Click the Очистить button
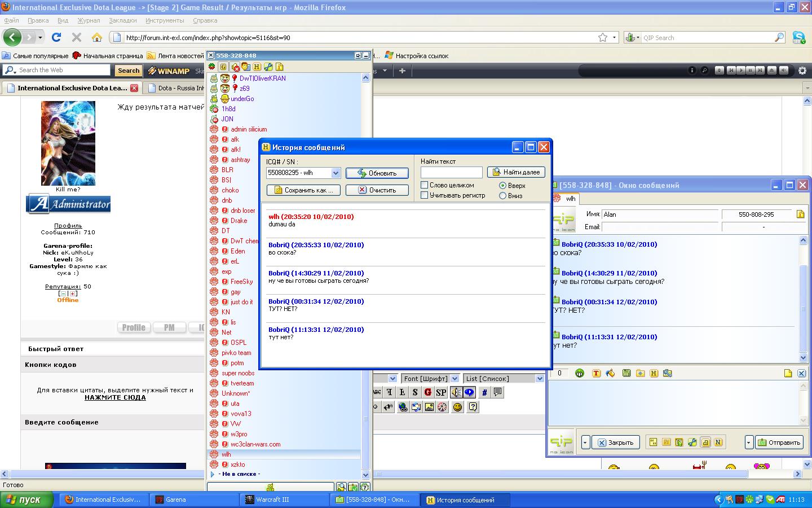812x508 pixels. tap(377, 190)
